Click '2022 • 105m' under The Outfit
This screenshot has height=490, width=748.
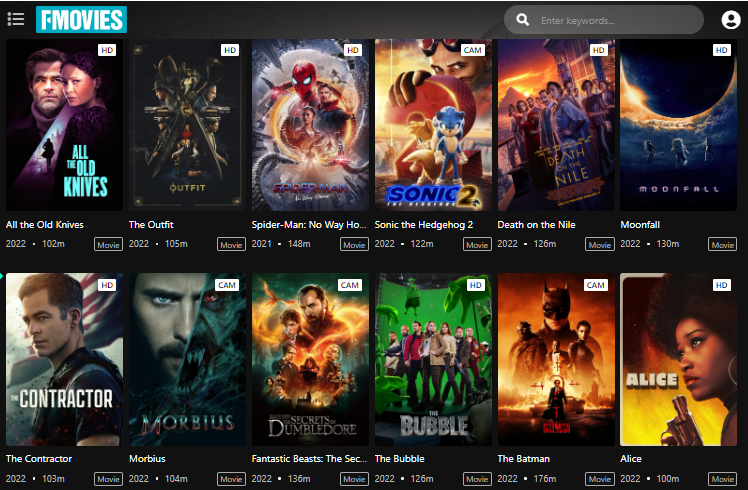(158, 244)
